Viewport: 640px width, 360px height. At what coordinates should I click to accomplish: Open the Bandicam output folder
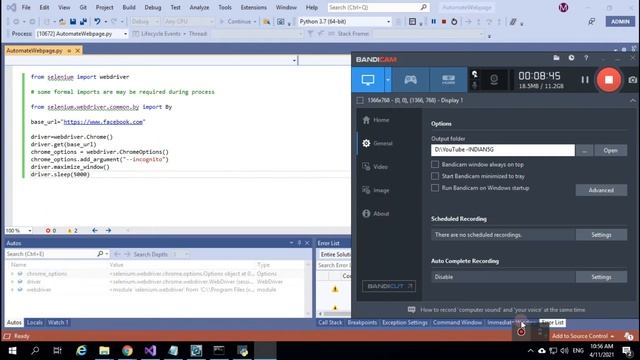(611, 151)
